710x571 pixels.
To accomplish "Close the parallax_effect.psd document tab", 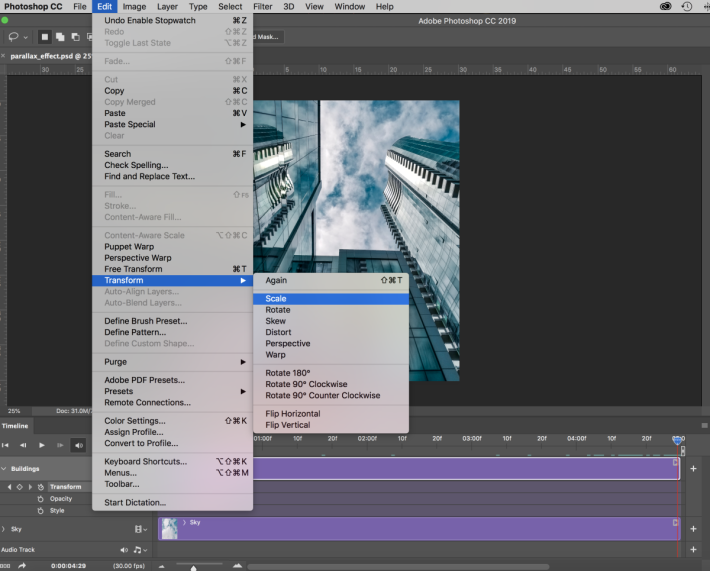I will [x=3, y=56].
